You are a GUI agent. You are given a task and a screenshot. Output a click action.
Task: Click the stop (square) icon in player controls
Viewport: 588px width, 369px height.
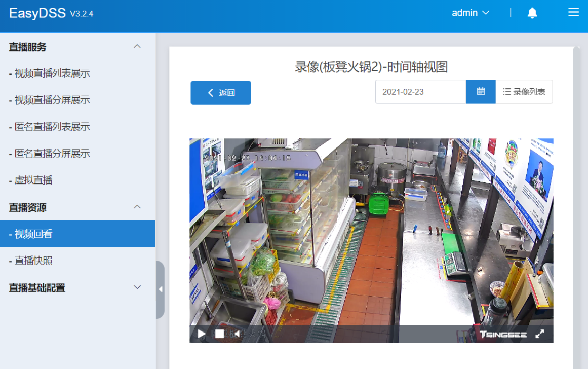coord(220,334)
